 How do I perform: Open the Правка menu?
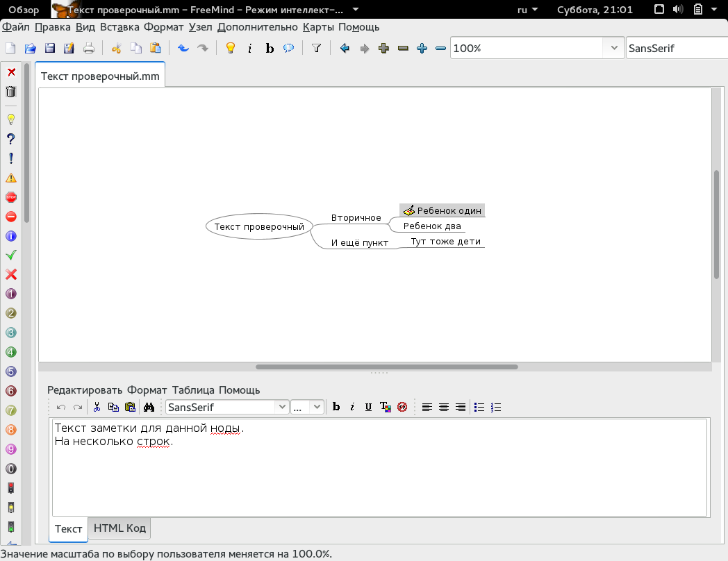[53, 27]
